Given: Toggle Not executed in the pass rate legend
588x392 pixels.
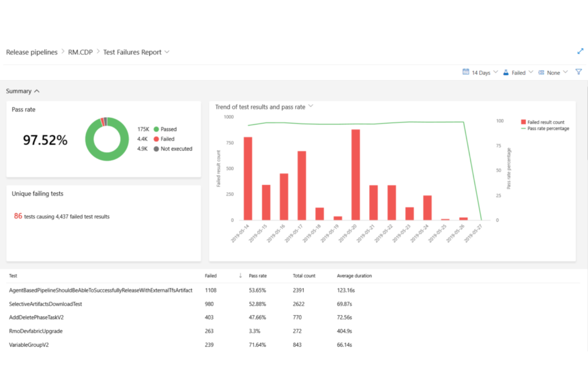Looking at the screenshot, I should pyautogui.click(x=156, y=149).
